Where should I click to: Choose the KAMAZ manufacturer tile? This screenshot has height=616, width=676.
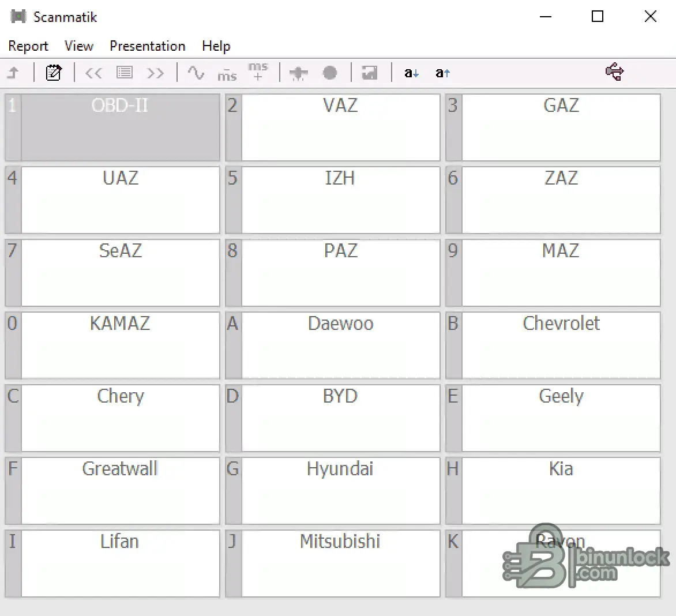120,345
